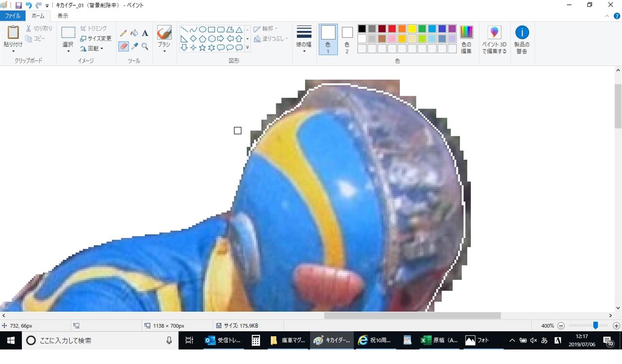Click Undo in the quick access toolbar
622x364 pixels.
[x=29, y=5]
